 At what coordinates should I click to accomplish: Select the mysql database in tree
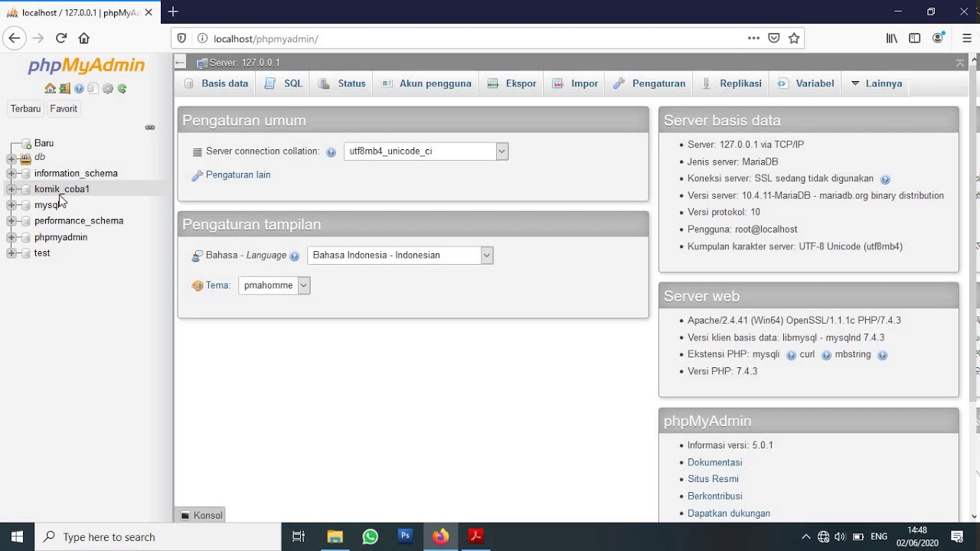coord(47,205)
